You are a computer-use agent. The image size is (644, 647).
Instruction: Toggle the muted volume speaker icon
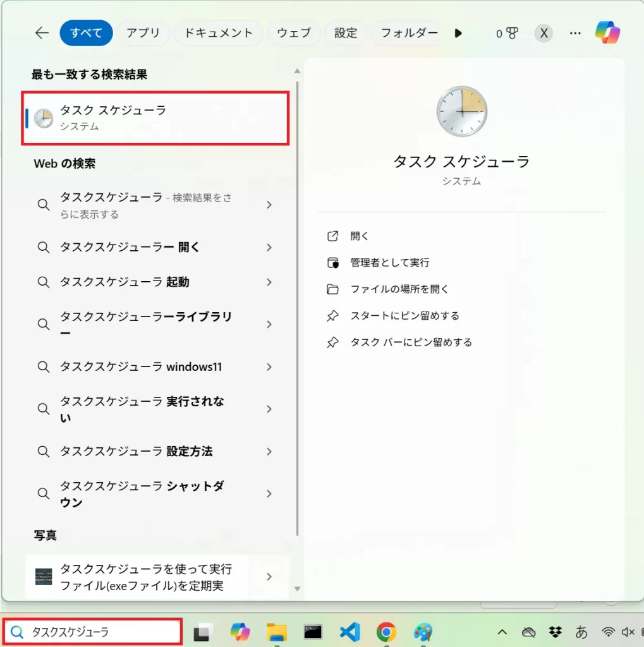(628, 632)
